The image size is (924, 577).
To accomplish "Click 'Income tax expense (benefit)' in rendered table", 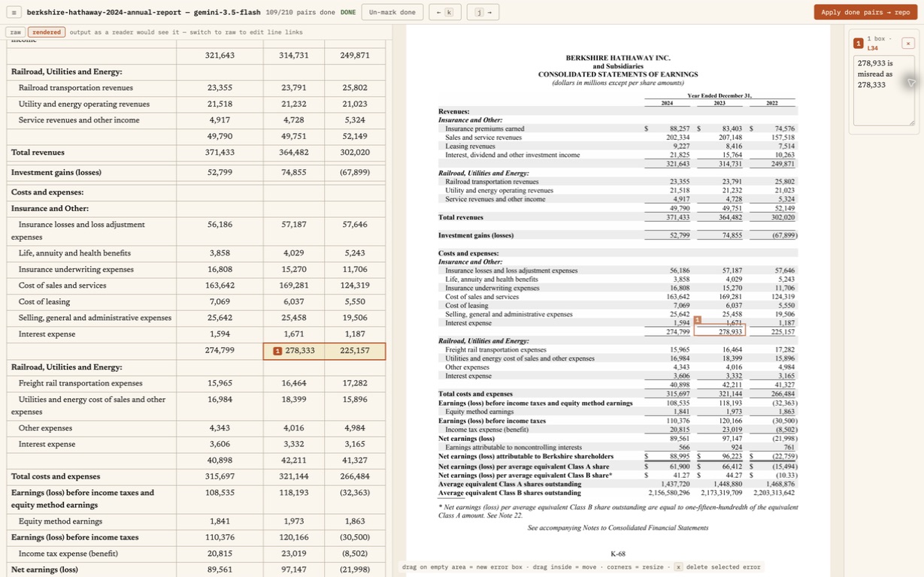I will tap(68, 554).
